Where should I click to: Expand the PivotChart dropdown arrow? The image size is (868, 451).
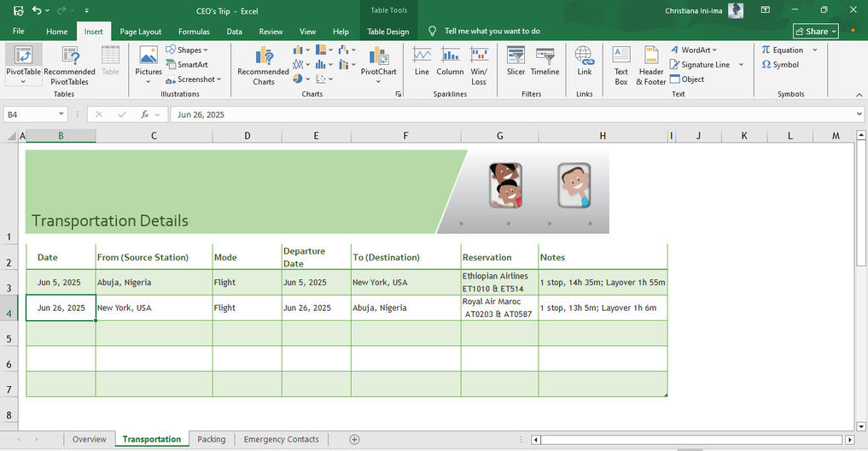click(379, 81)
